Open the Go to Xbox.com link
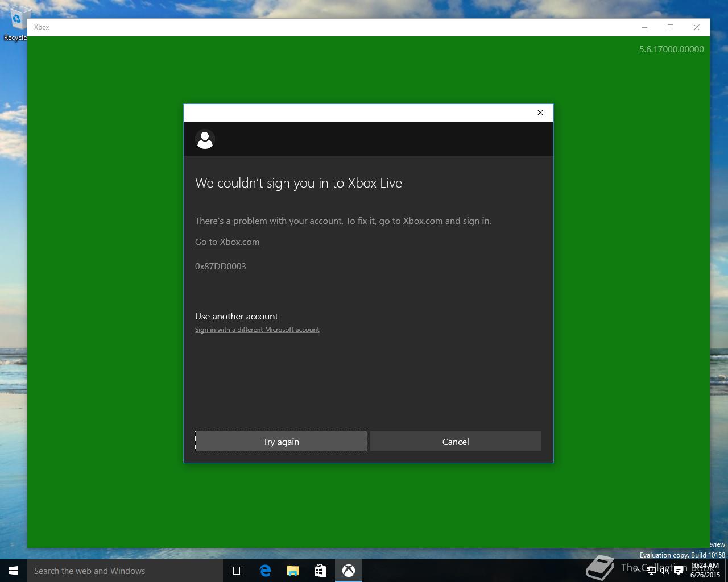Viewport: 728px width, 582px height. click(x=227, y=242)
